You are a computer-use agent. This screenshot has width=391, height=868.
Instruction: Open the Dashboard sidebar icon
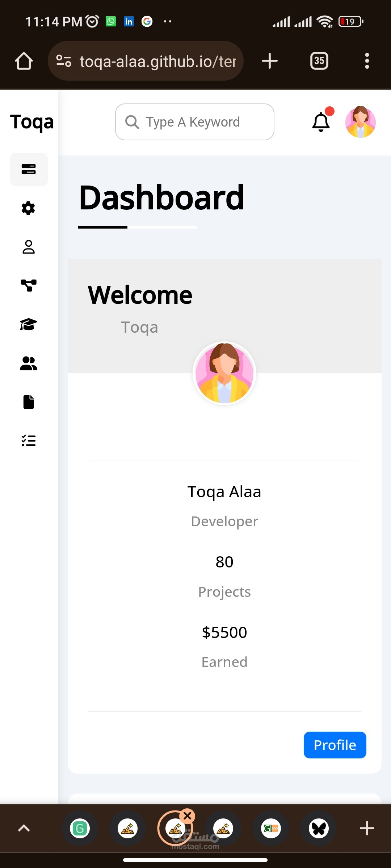coord(29,169)
